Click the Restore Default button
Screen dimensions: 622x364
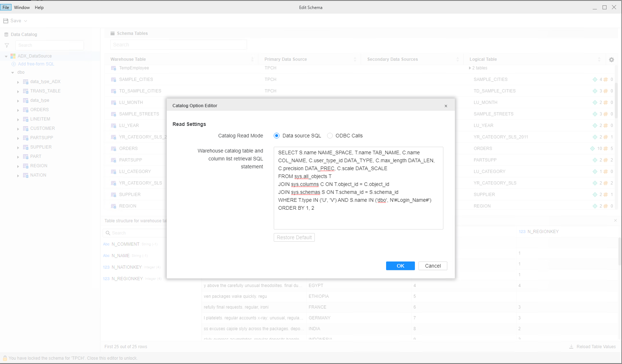pos(294,237)
